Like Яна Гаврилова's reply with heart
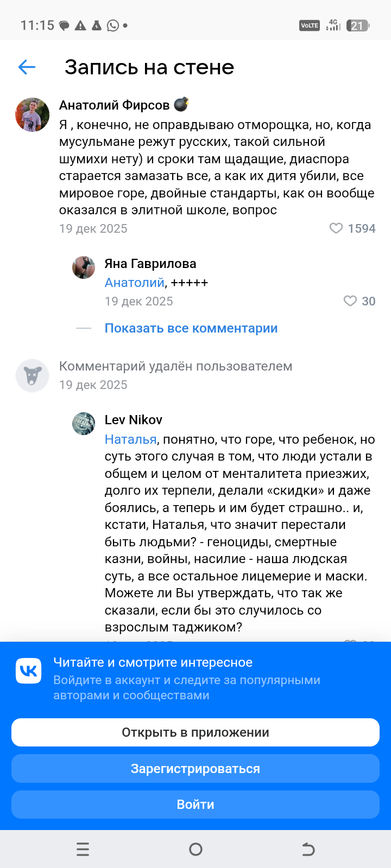 [350, 301]
